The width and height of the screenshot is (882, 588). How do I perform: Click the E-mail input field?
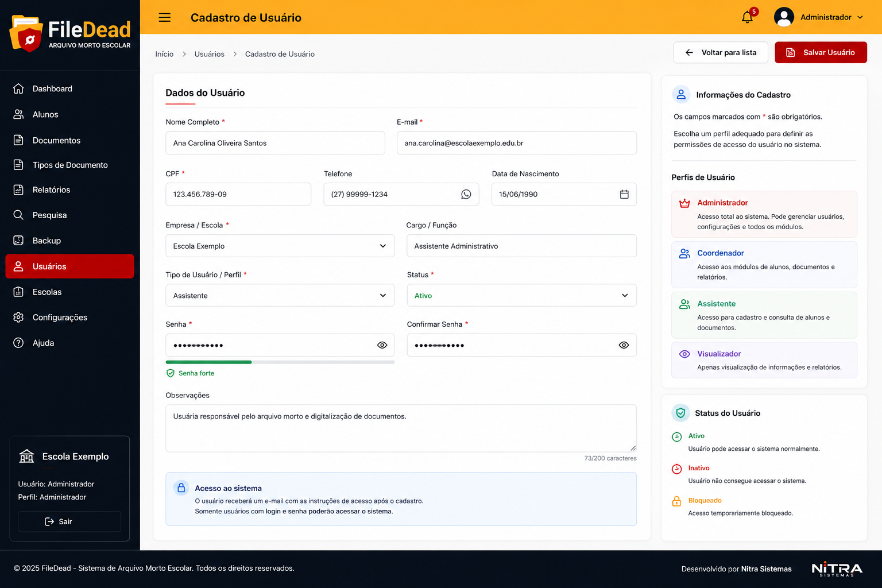[x=517, y=143]
